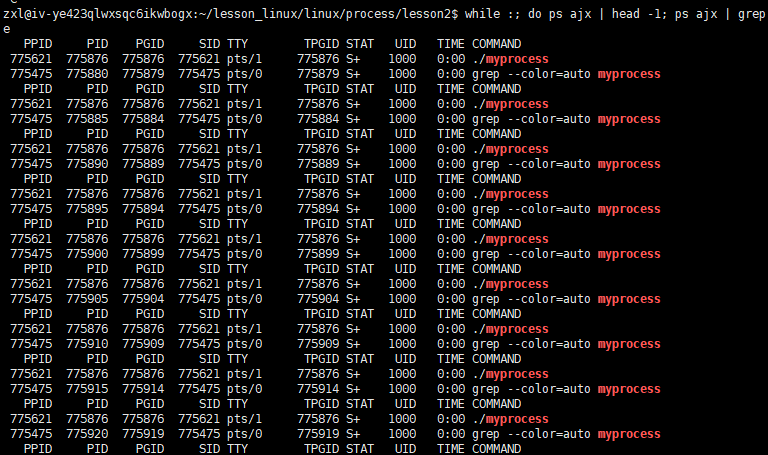Select the PID value 775910

coord(87,344)
